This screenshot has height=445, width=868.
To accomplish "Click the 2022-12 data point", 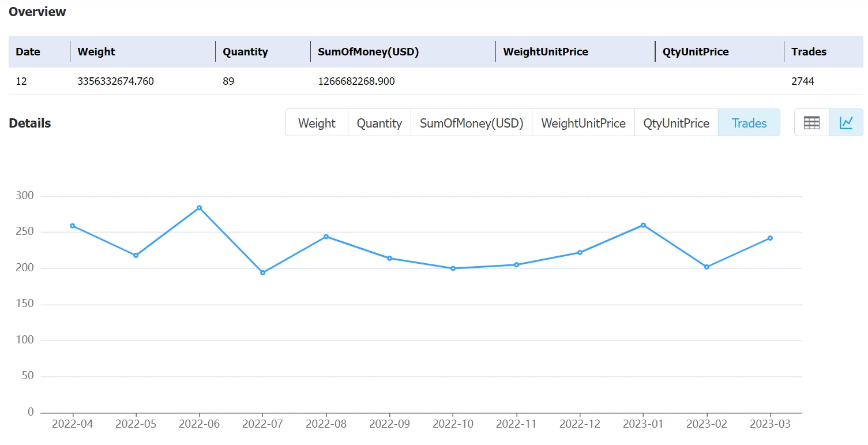I will (580, 252).
